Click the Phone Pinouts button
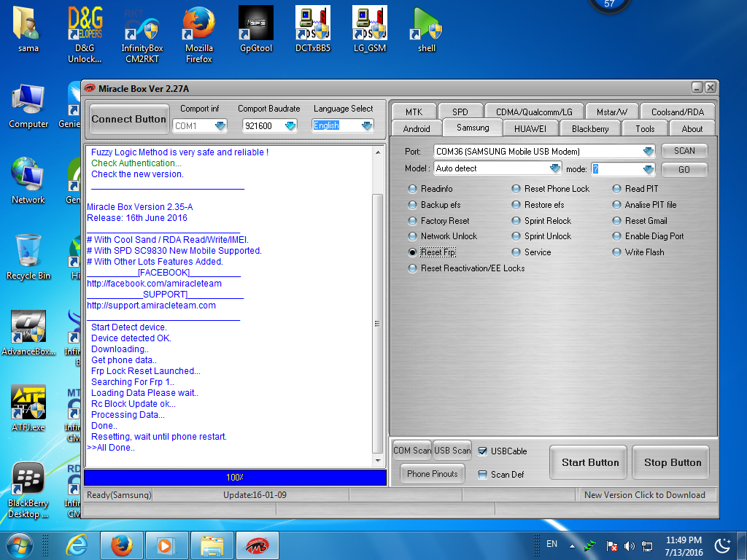Viewport: 747px width, 560px height. coord(432,474)
